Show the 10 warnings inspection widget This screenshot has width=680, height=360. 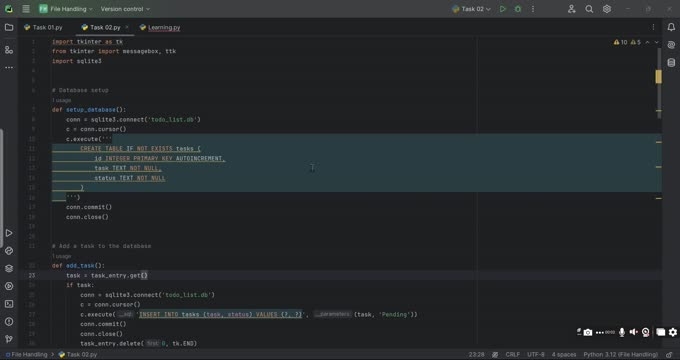pos(621,42)
